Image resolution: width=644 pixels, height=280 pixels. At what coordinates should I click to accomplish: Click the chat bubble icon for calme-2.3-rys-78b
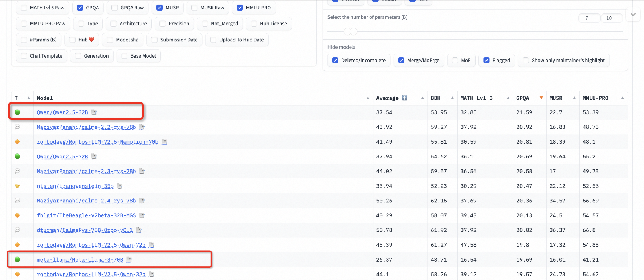(x=17, y=171)
